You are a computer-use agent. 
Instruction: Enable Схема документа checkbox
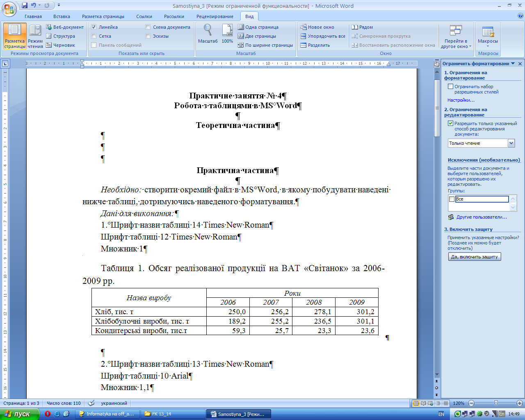(x=148, y=27)
